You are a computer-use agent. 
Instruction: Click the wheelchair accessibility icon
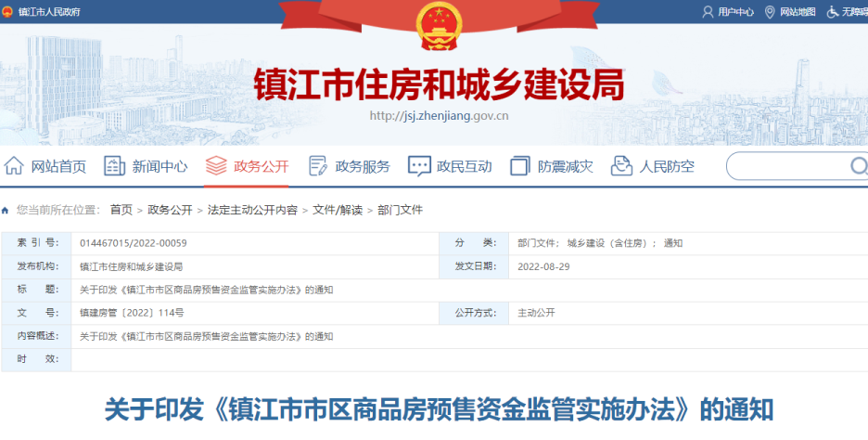pos(833,12)
